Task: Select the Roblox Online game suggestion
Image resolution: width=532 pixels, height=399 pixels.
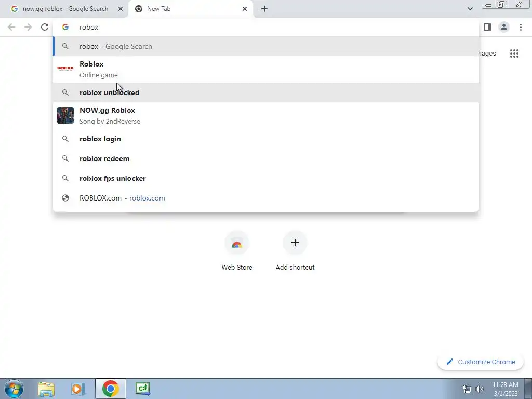Action: (x=266, y=69)
